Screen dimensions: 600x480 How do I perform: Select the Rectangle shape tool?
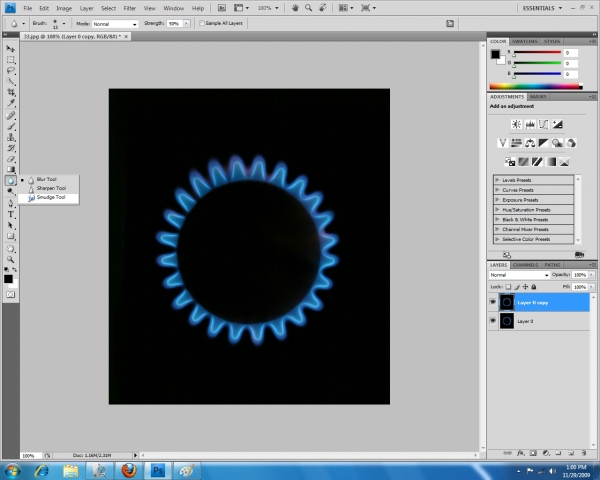pyautogui.click(x=10, y=236)
